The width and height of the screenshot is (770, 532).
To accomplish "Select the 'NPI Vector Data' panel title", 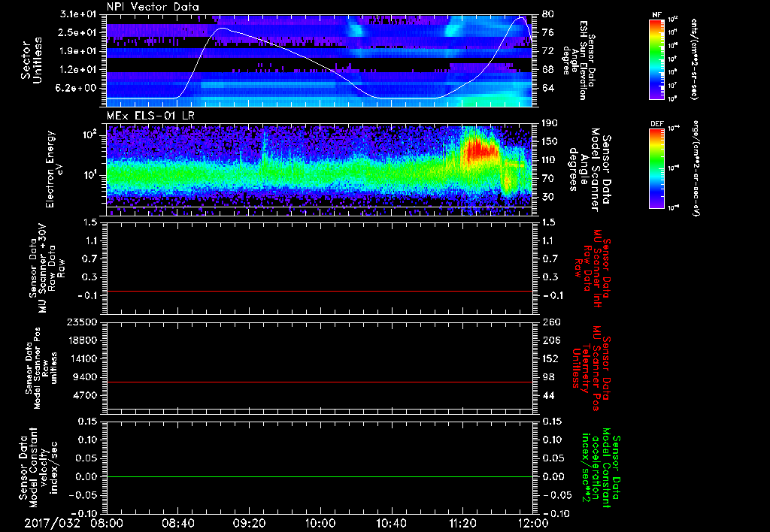I will point(153,7).
